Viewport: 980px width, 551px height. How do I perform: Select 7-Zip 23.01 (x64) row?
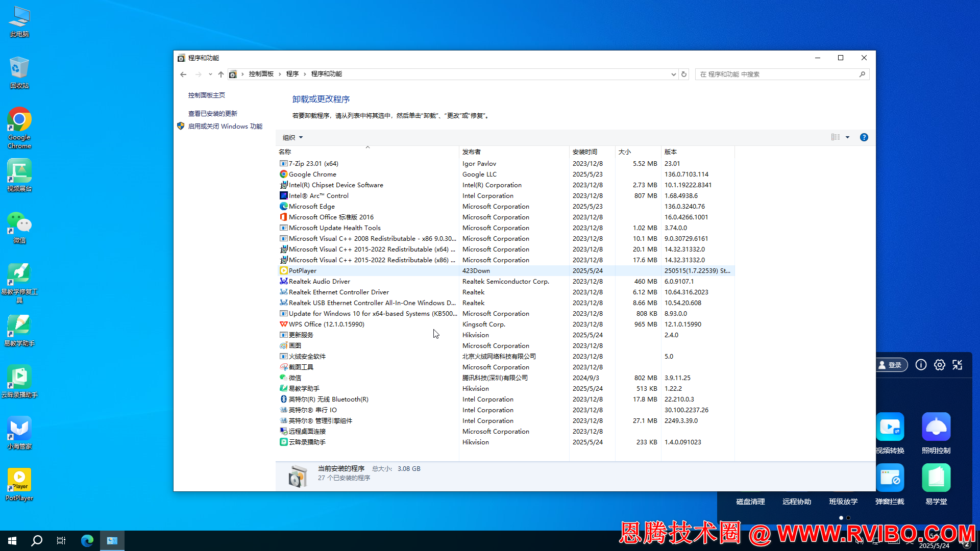505,164
